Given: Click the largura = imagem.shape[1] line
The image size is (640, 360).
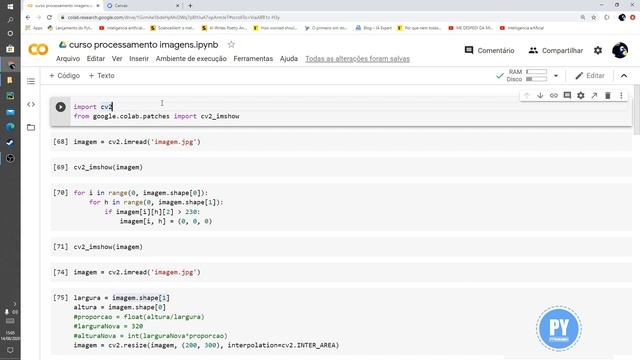Looking at the screenshot, I should pyautogui.click(x=122, y=298).
